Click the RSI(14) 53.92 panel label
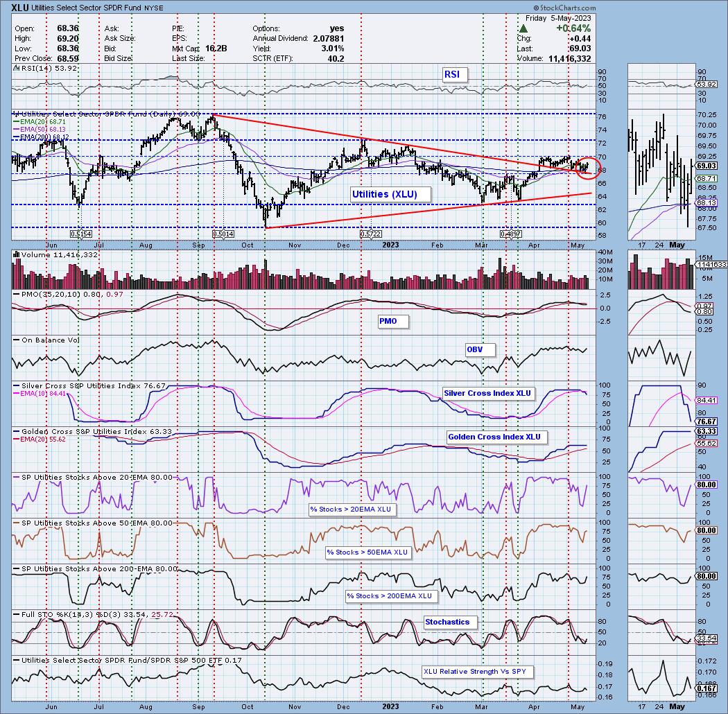Viewport: 728px width, 714px height. (x=49, y=68)
